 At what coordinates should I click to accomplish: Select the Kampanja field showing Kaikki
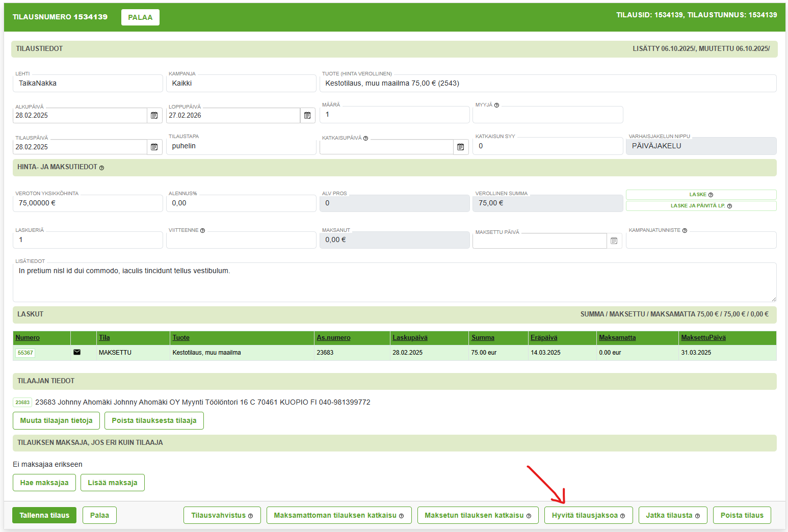point(241,84)
